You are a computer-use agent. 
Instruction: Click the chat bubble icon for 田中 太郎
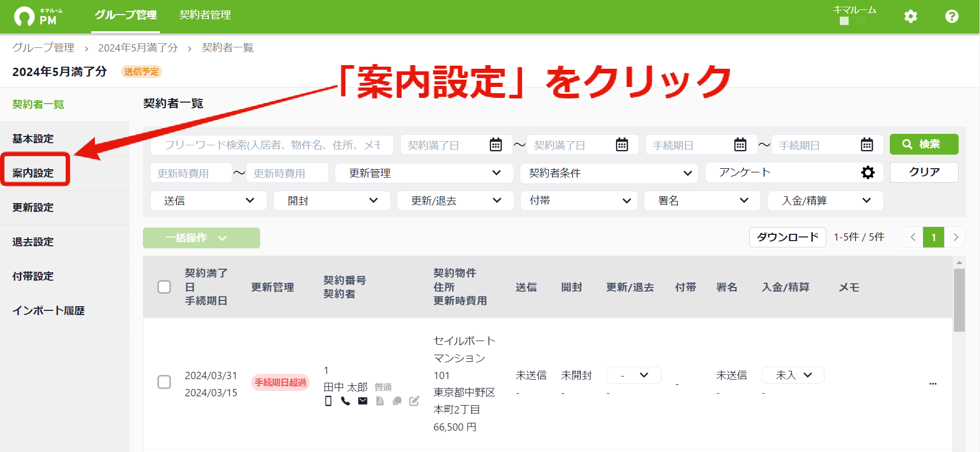click(x=397, y=401)
